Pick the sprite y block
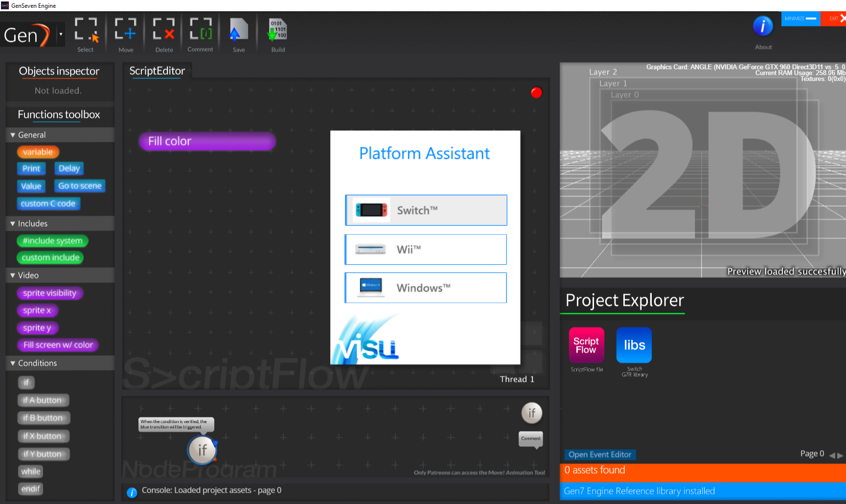846x504 pixels. click(x=37, y=328)
